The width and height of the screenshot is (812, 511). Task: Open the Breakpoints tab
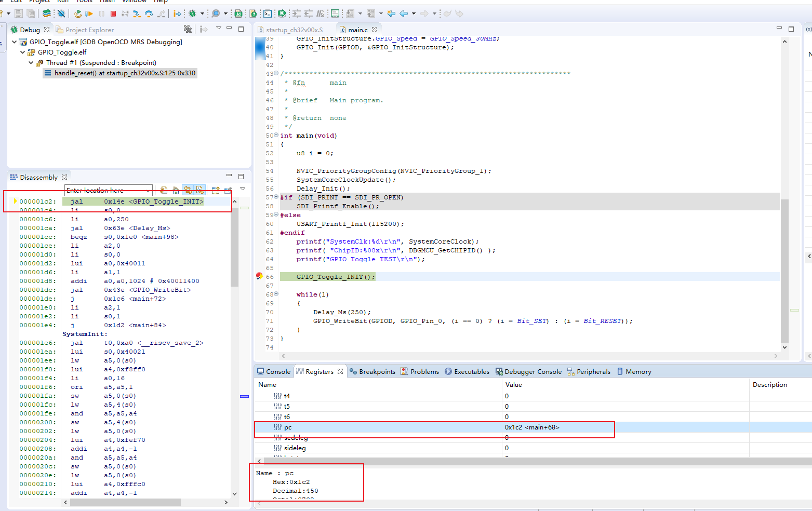pos(372,371)
